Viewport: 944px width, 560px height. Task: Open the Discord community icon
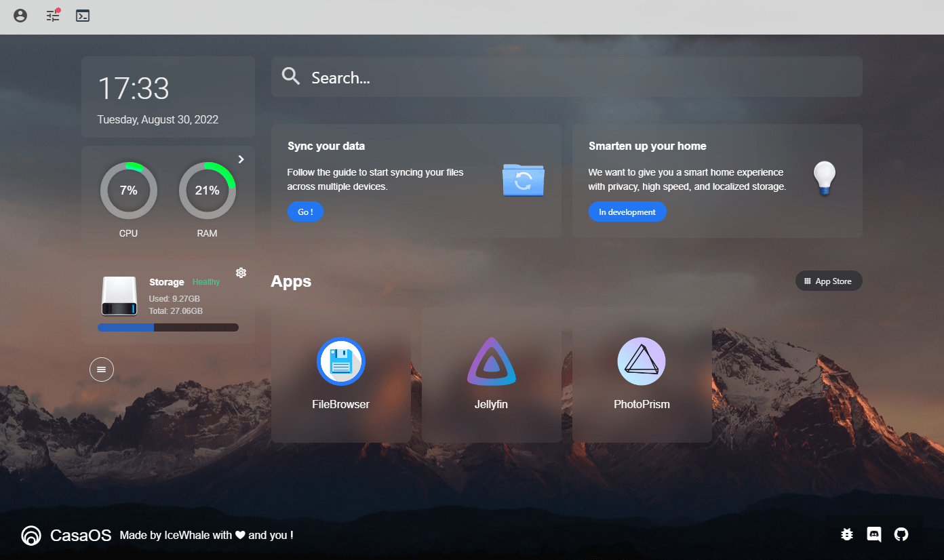[x=874, y=534]
